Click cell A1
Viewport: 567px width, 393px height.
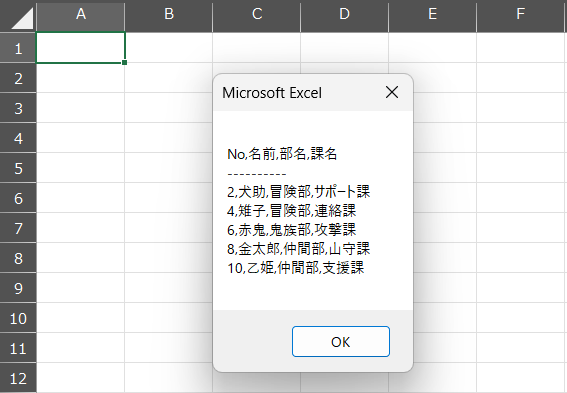click(81, 48)
